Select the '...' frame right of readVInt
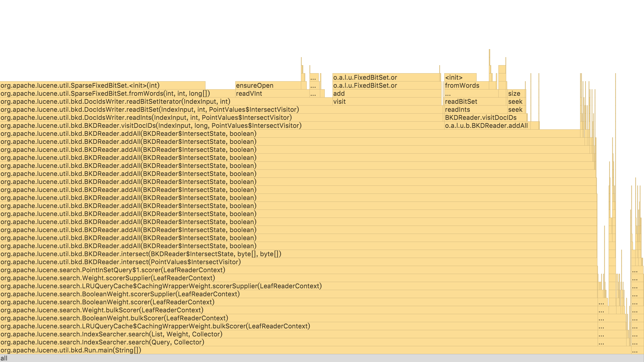The image size is (644, 362). tap(315, 94)
